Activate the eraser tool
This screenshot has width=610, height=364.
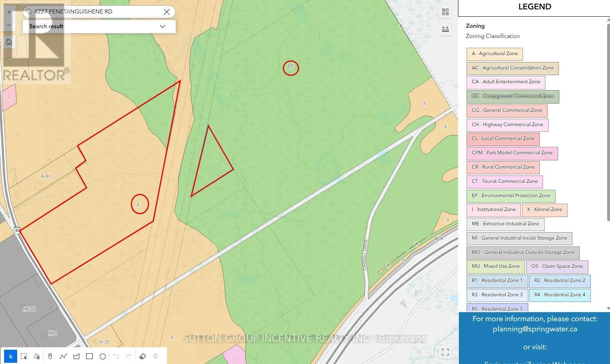(x=143, y=356)
